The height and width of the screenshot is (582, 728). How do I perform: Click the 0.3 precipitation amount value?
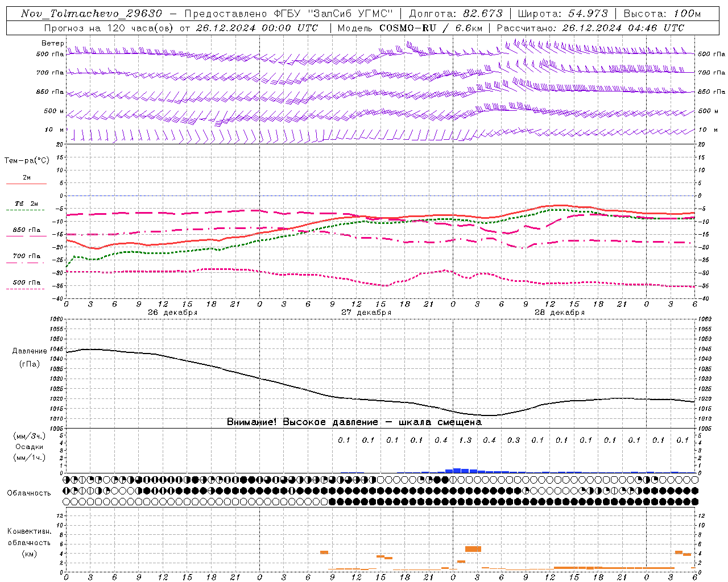pyautogui.click(x=514, y=440)
